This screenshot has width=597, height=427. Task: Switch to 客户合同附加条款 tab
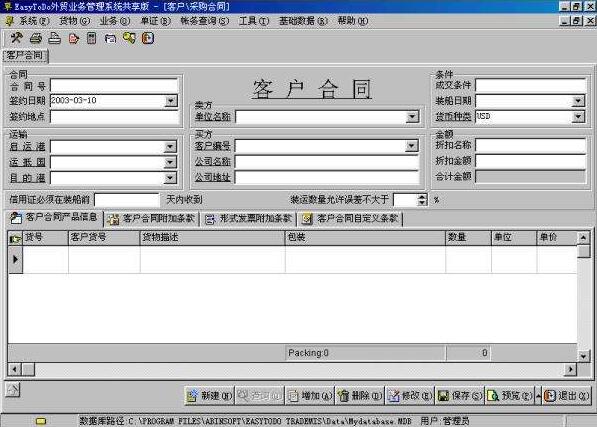pos(152,218)
